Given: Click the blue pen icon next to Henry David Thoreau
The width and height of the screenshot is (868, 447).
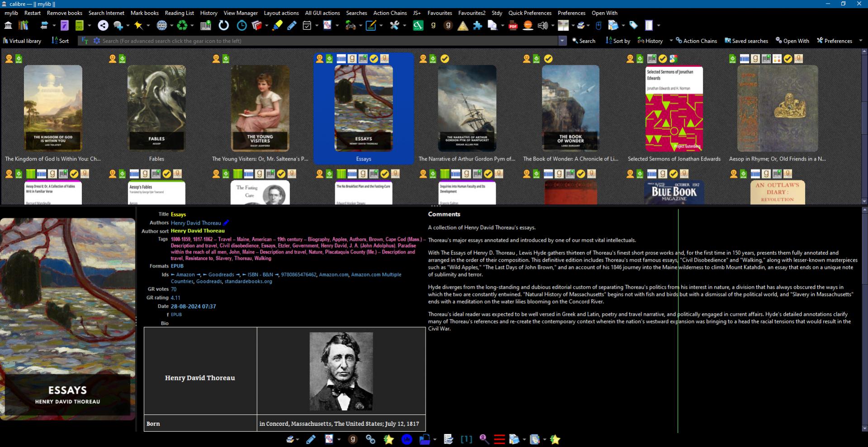Looking at the screenshot, I should tap(226, 222).
